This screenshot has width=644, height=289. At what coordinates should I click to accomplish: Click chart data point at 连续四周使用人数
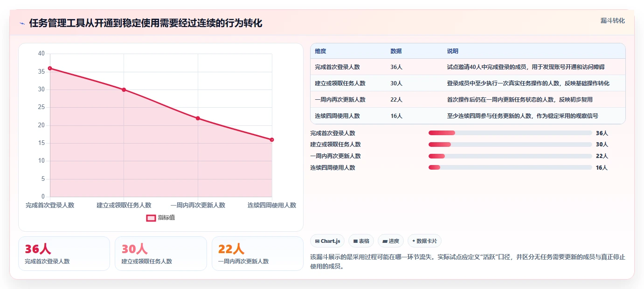coord(272,139)
